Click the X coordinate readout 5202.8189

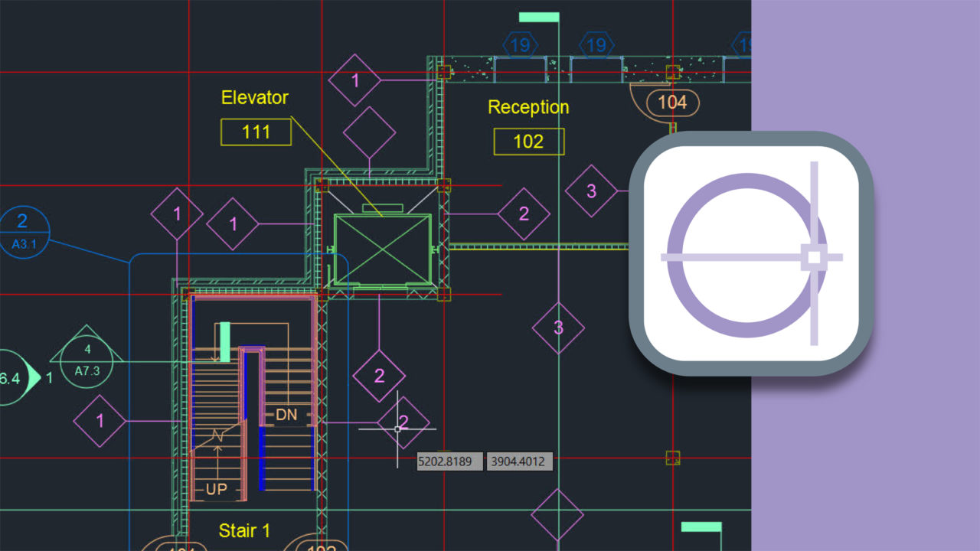pyautogui.click(x=449, y=461)
